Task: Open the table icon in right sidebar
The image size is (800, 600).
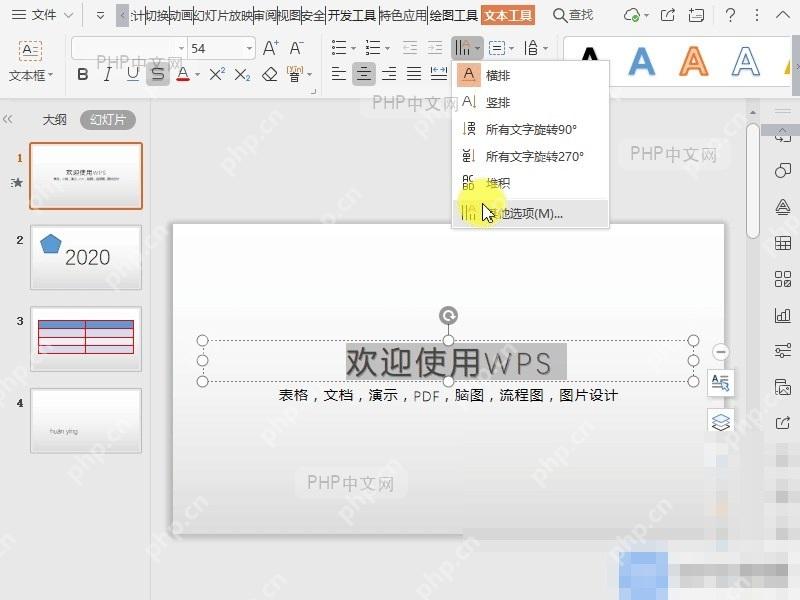Action: pos(783,243)
